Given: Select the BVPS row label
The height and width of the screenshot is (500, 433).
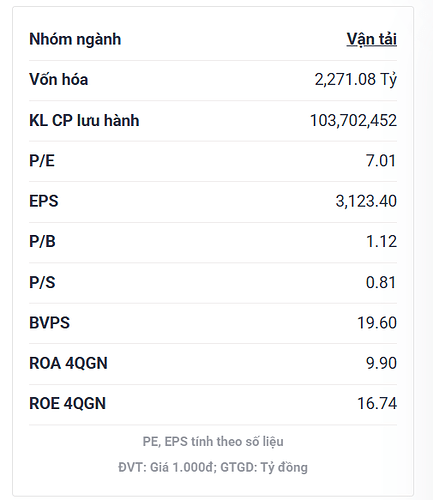Looking at the screenshot, I should pyautogui.click(x=50, y=323).
